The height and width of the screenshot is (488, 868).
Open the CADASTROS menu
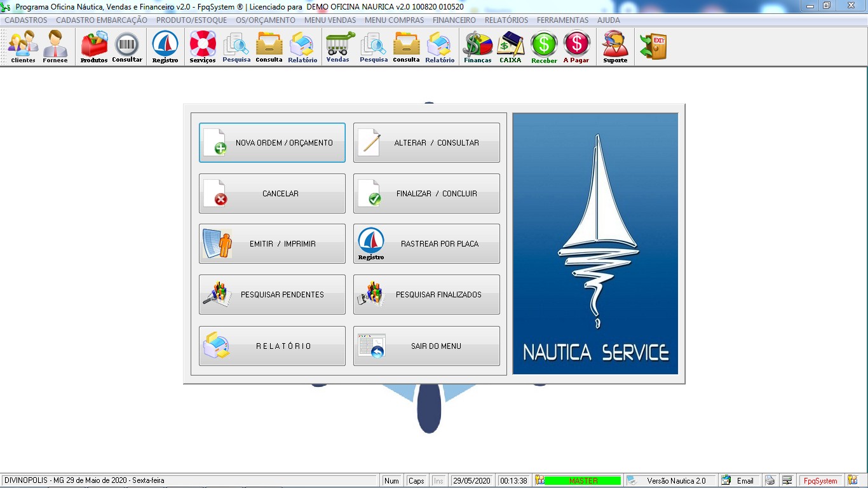[26, 20]
